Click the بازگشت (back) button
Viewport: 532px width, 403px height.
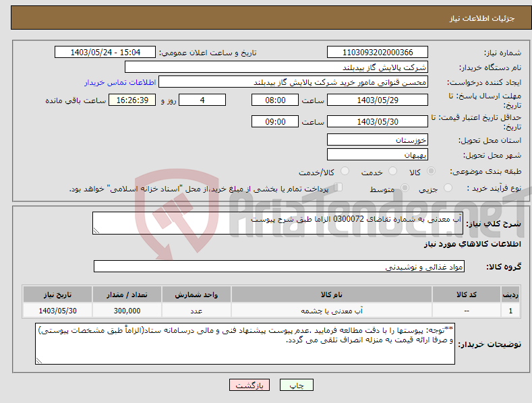pyautogui.click(x=249, y=385)
